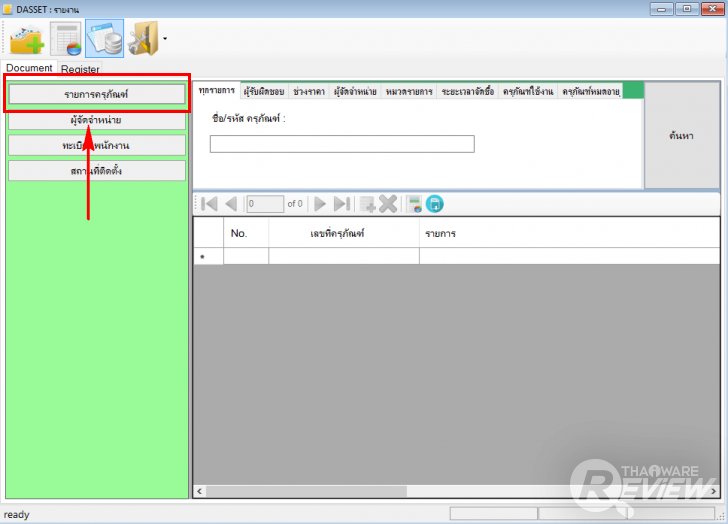Viewport: 728px width, 524px height.
Task: Click the add new record icon
Action: 368,204
